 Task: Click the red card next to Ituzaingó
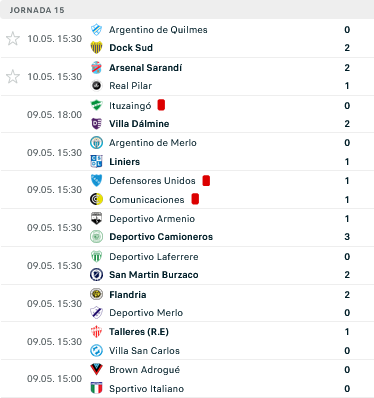pos(161,105)
